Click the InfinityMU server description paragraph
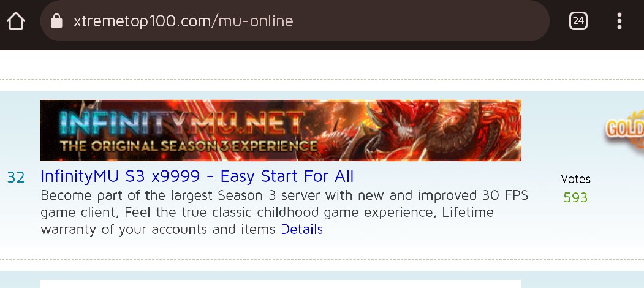Image resolution: width=644 pixels, height=288 pixels. (284, 213)
